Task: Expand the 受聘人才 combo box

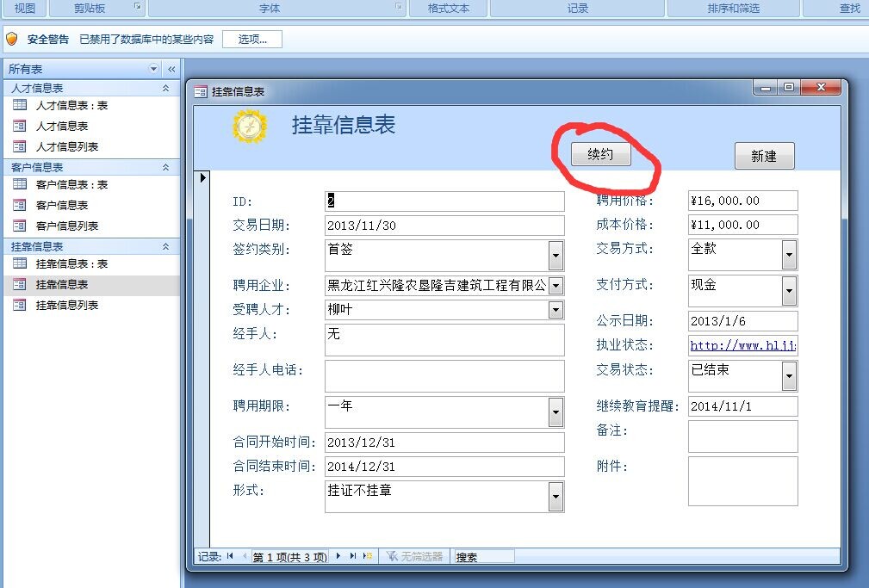Action: point(556,310)
